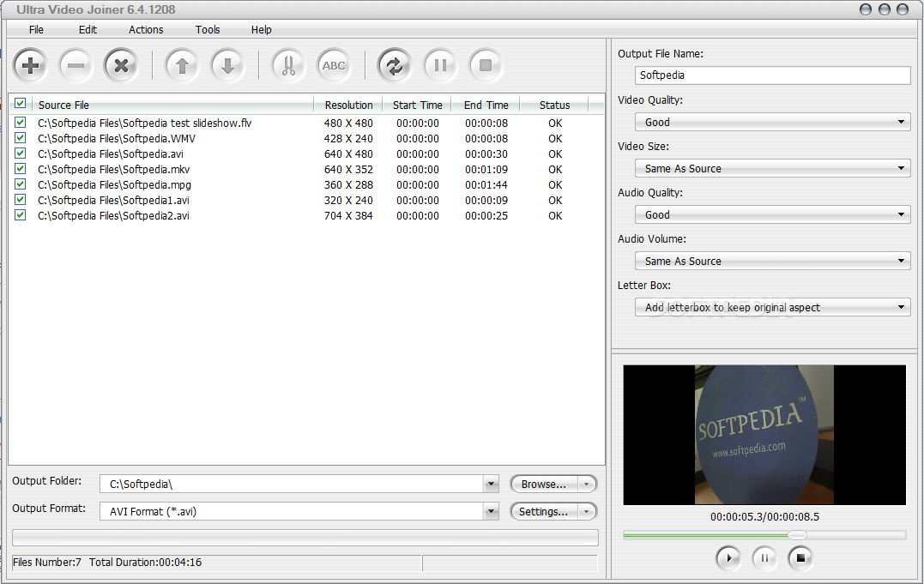924x584 pixels.
Task: Click the Total Duration:00:04:16 status text
Action: pos(146,563)
